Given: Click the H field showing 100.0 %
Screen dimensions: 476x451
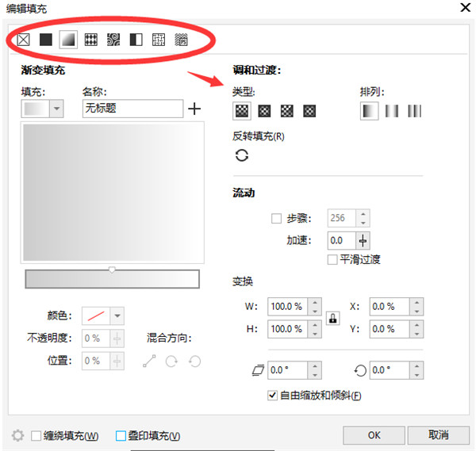Looking at the screenshot, I should (288, 329).
